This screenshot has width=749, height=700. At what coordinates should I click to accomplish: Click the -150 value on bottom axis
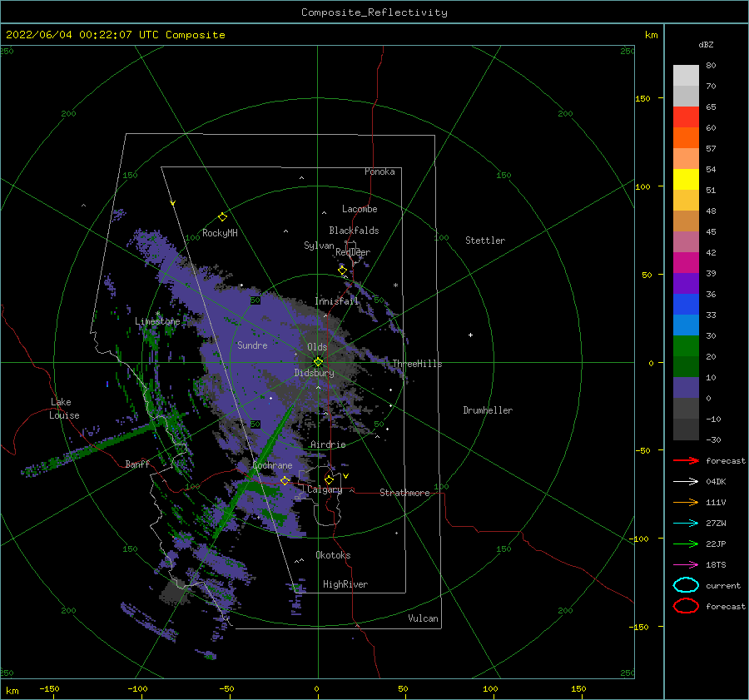click(x=49, y=688)
